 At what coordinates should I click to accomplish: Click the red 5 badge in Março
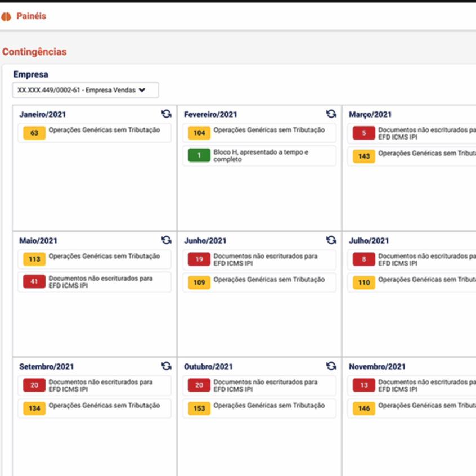[364, 133]
